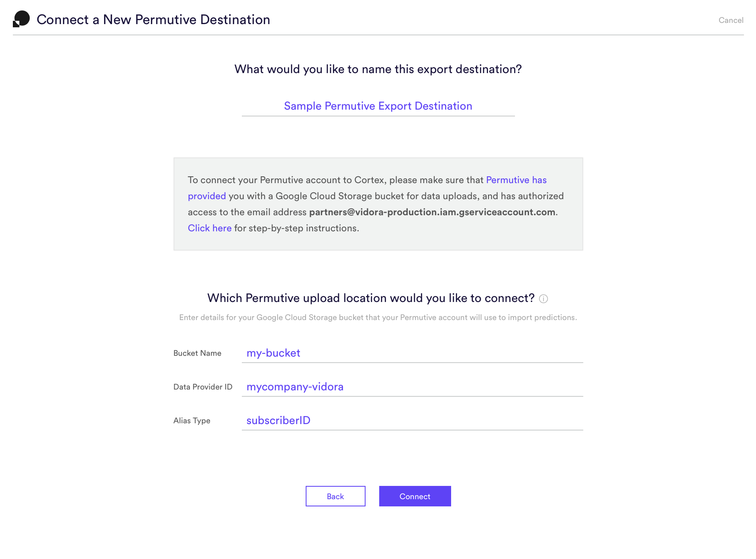Open the 'Permutive has provided' link

click(516, 180)
